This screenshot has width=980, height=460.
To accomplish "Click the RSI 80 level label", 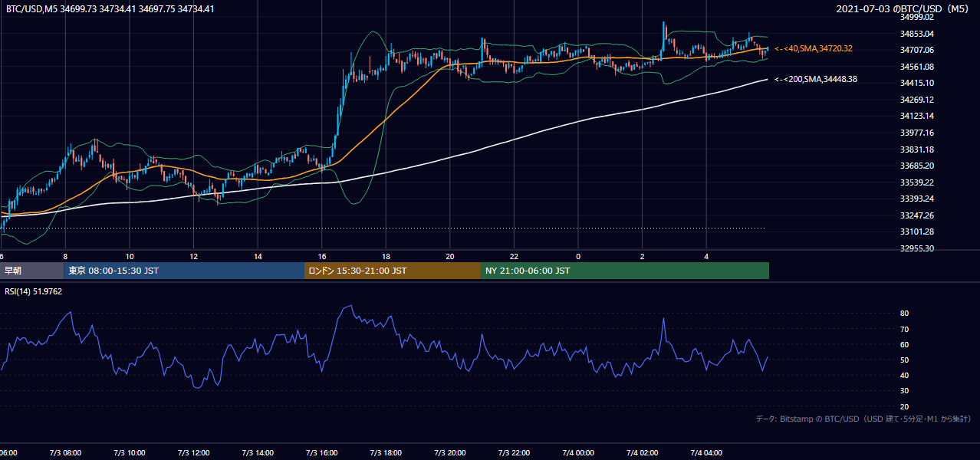I will (x=905, y=314).
